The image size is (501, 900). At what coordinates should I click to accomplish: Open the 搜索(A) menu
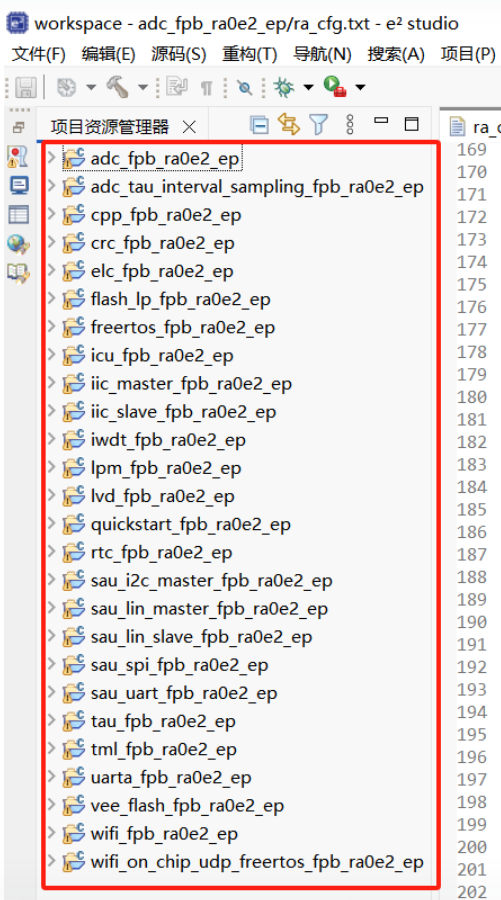(x=396, y=55)
